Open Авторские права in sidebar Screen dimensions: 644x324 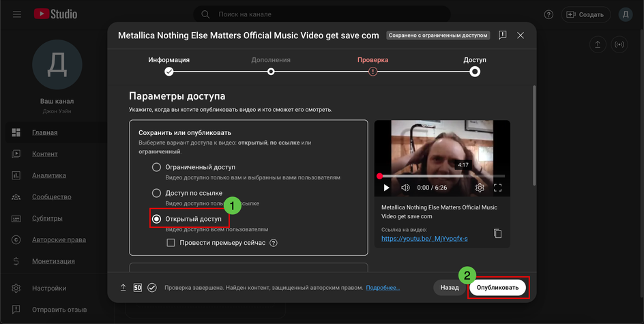[59, 240]
